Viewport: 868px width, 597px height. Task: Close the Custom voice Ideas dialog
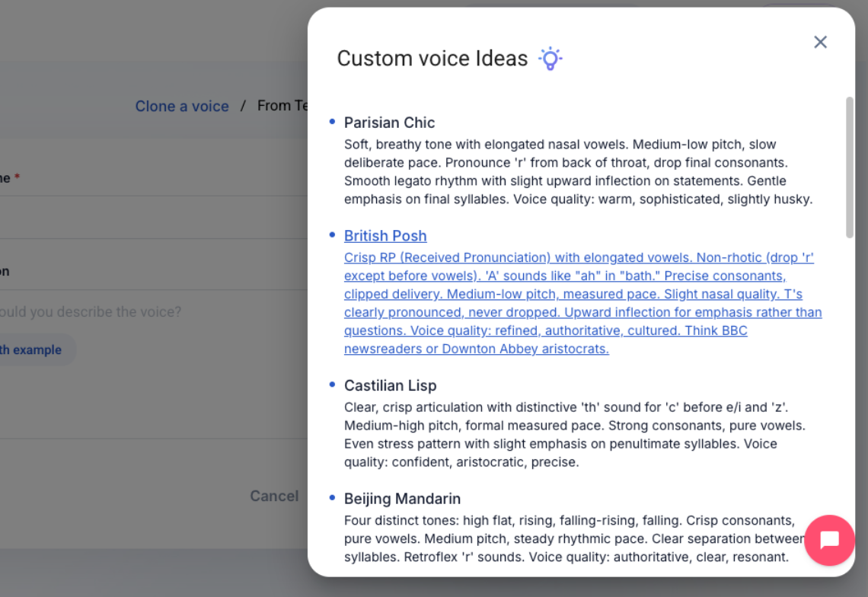820,42
